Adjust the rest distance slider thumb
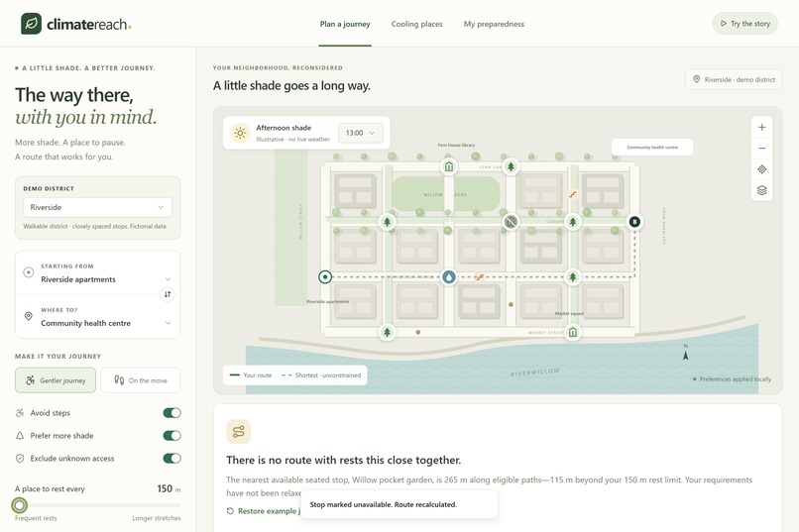 pyautogui.click(x=20, y=505)
